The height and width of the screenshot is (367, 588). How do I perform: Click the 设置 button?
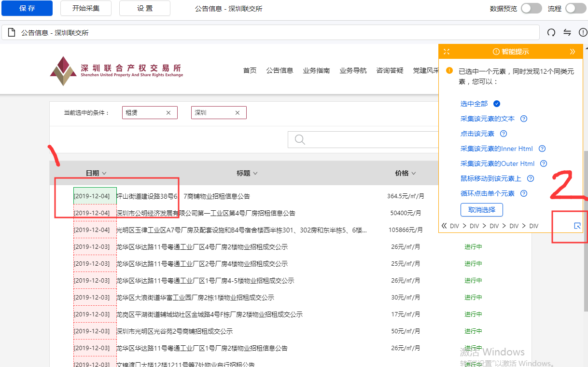coord(145,8)
